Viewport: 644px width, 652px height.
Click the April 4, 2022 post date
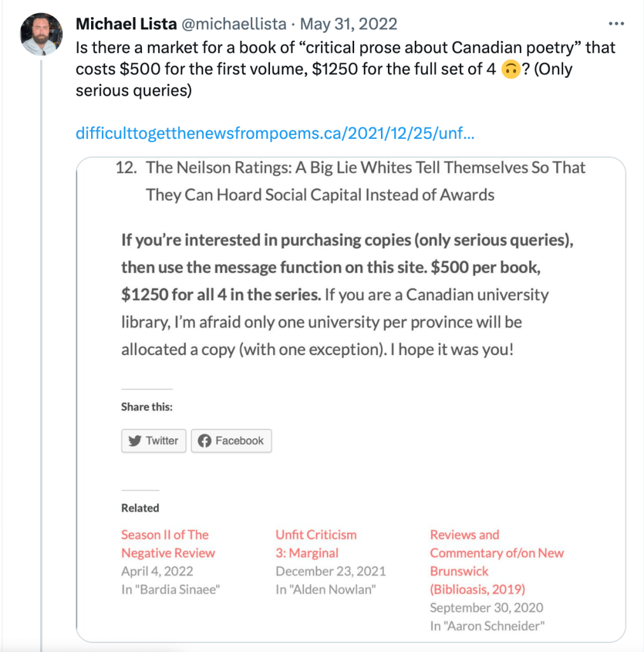point(157,571)
